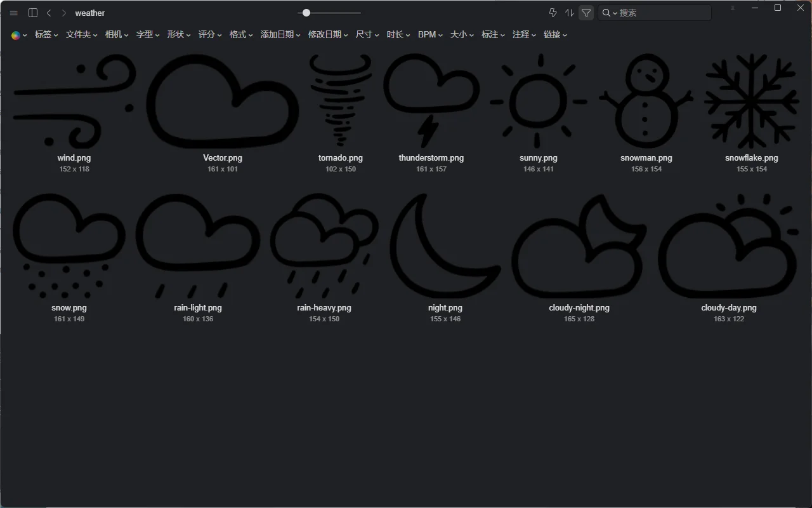Open the 时长 filter
812x508 pixels.
(398, 35)
